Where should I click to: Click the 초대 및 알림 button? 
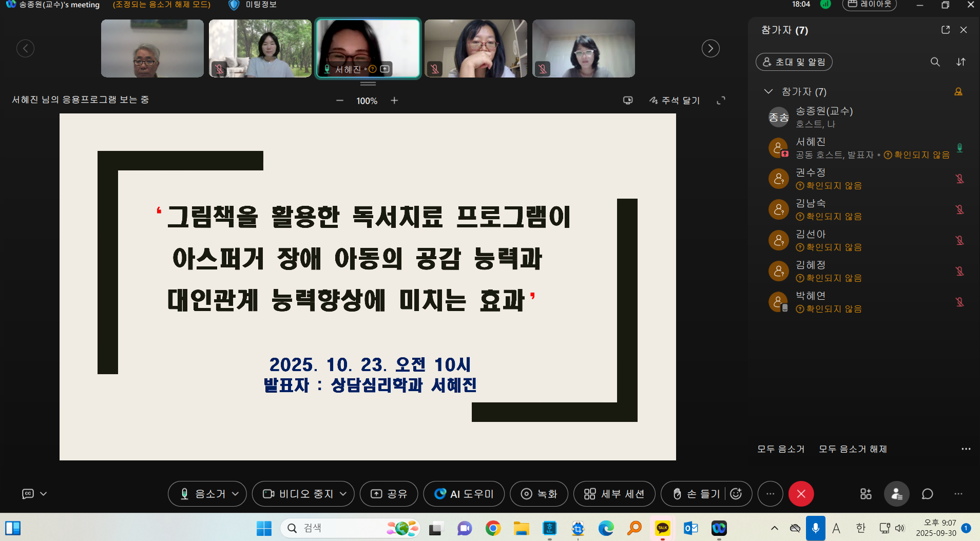(x=794, y=62)
